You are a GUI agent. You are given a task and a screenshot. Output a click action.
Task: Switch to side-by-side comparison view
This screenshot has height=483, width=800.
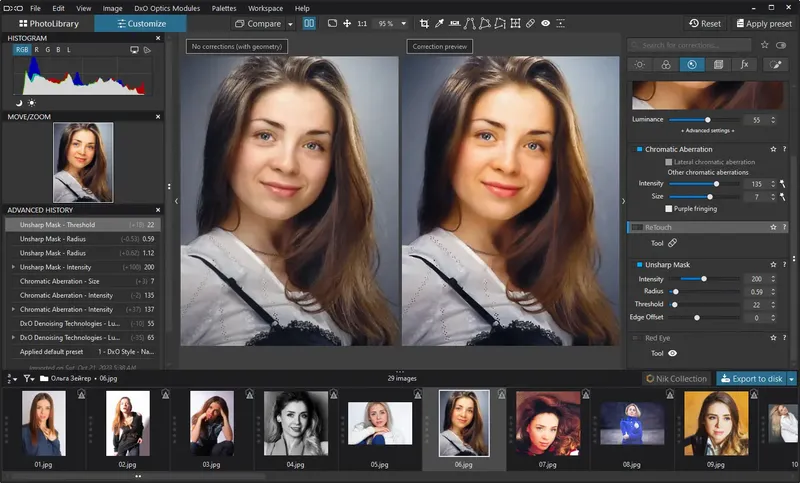click(309, 23)
